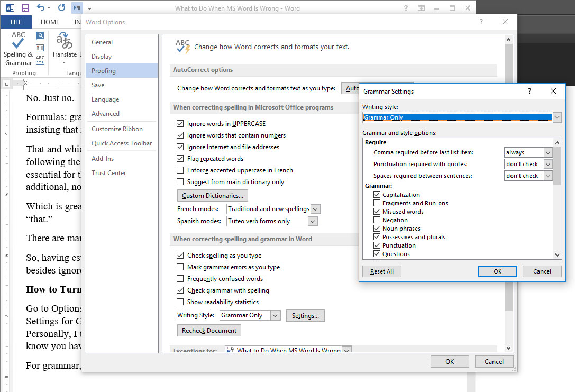This screenshot has width=575, height=392.
Task: Click the indent marker on horizontal ruler
Action: [x=25, y=84]
